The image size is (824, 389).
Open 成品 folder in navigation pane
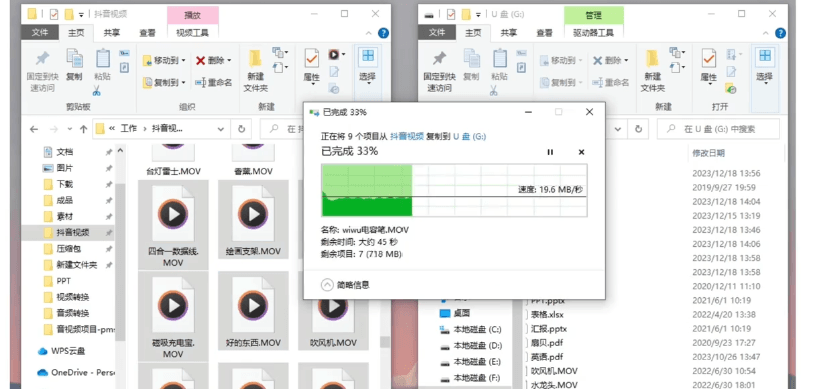coord(65,200)
